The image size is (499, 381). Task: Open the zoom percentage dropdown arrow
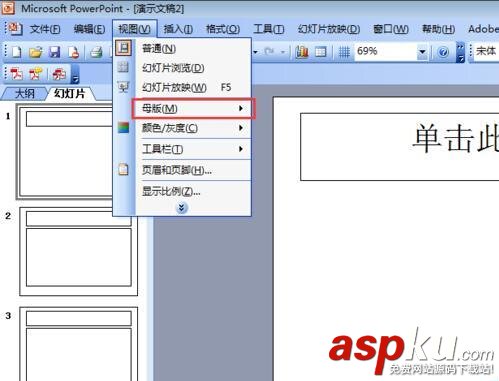422,52
